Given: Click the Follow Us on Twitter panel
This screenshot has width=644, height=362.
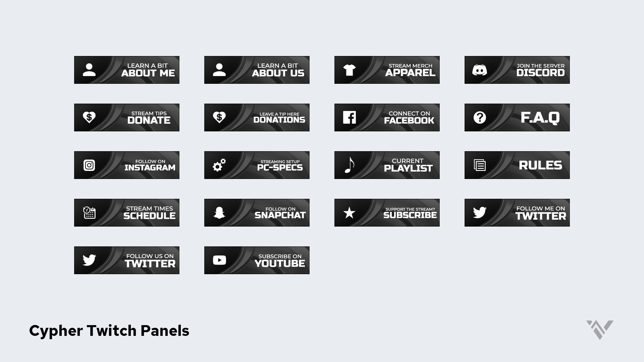Looking at the screenshot, I should point(126,260).
